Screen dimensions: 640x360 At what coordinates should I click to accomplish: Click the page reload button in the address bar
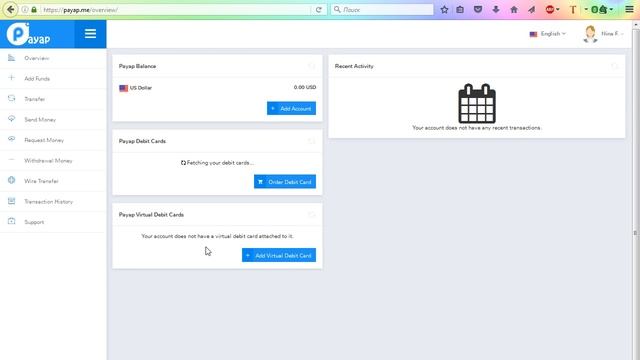coord(319,9)
